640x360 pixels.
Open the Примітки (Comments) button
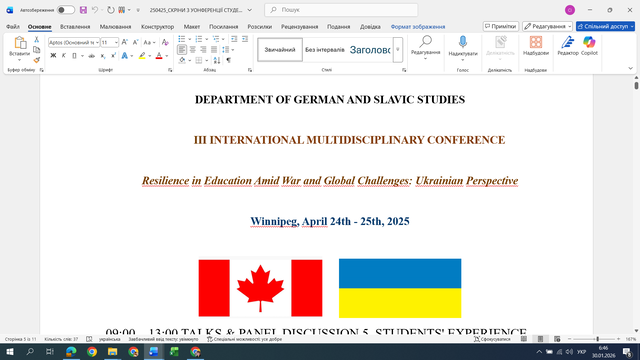[500, 27]
